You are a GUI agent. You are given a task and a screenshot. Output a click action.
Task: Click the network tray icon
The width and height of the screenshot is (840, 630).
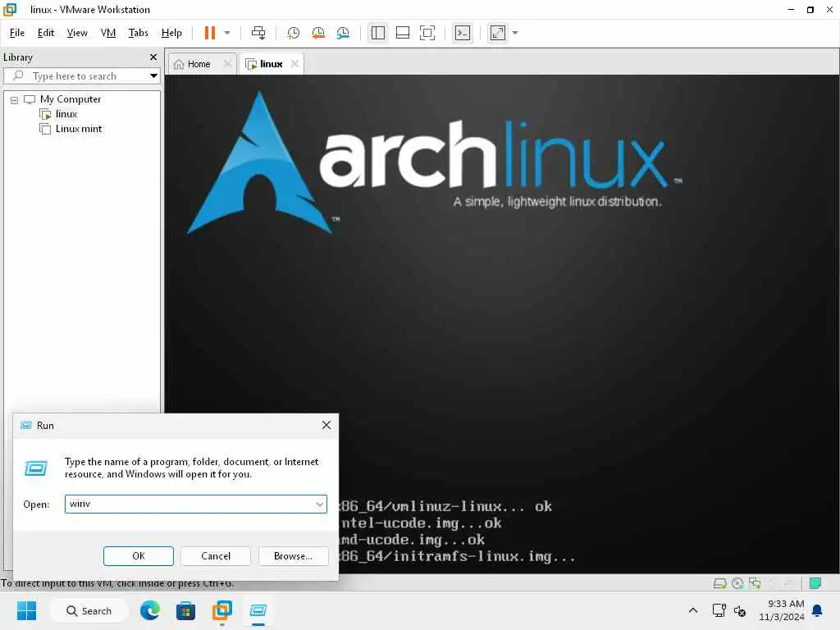point(719,610)
